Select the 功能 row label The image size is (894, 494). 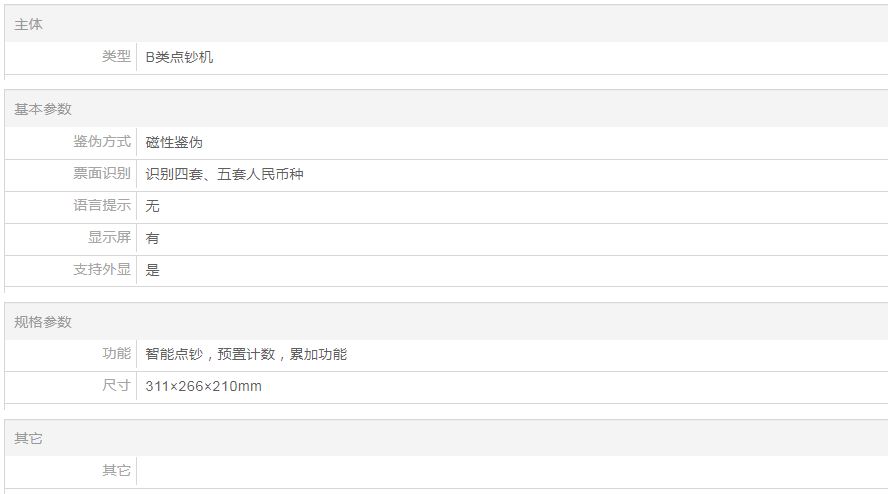116,354
